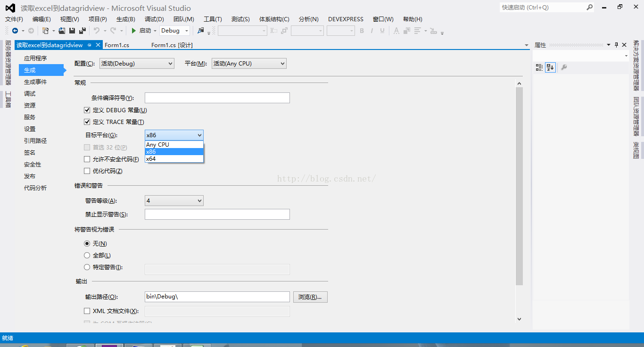The width and height of the screenshot is (644, 347).
Task: Choose x86 in target platform list
Action: coord(174,152)
